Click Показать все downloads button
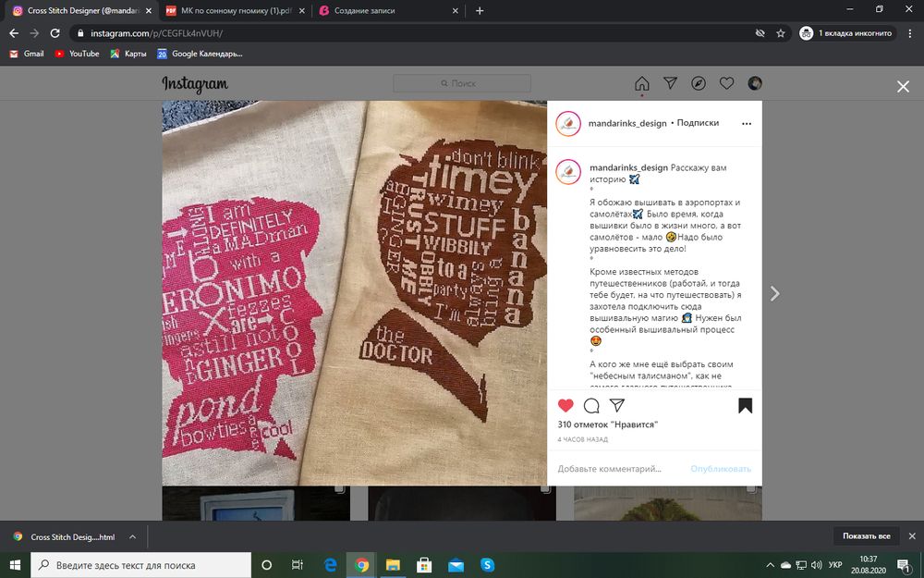The width and height of the screenshot is (924, 578). click(866, 536)
